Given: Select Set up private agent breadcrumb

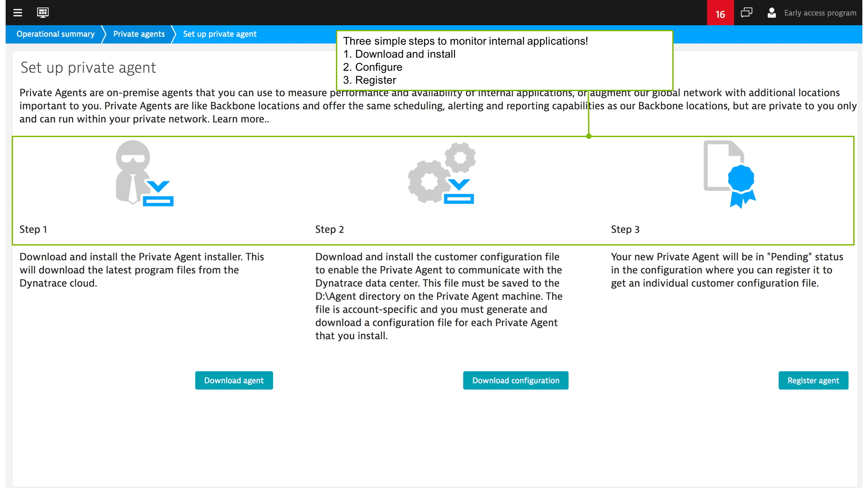Looking at the screenshot, I should pos(220,34).
